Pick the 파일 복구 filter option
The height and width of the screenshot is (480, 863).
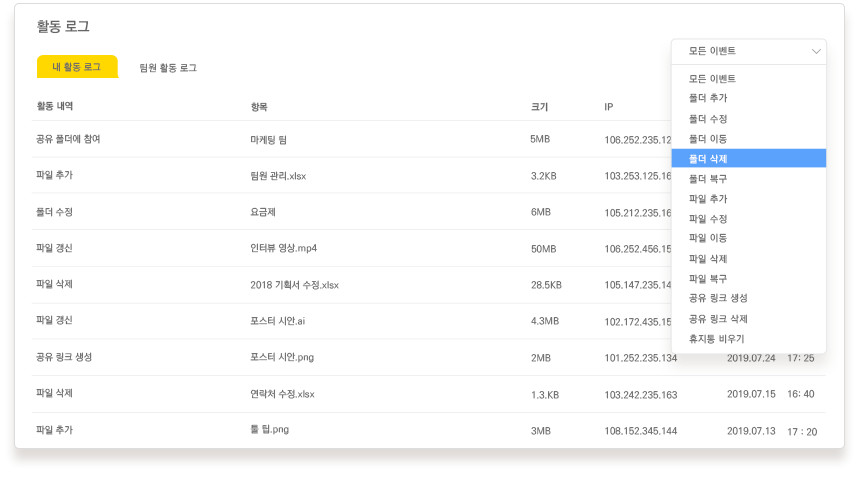(x=708, y=278)
